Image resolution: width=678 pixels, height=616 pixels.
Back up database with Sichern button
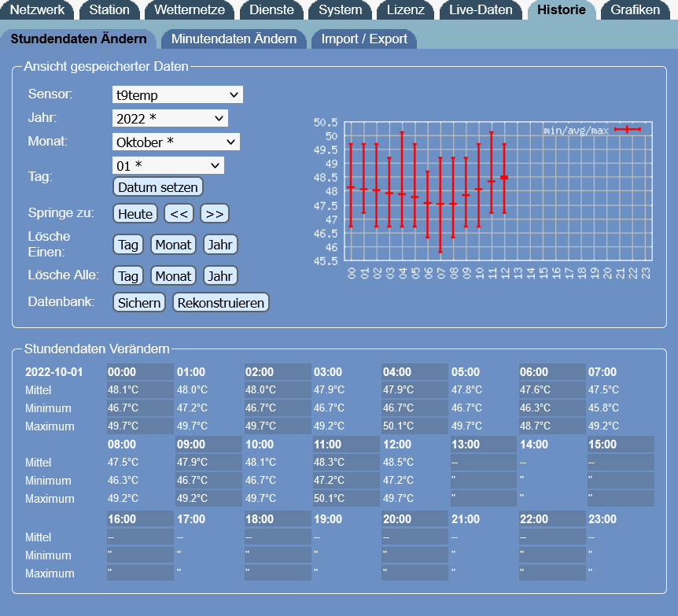pyautogui.click(x=139, y=303)
